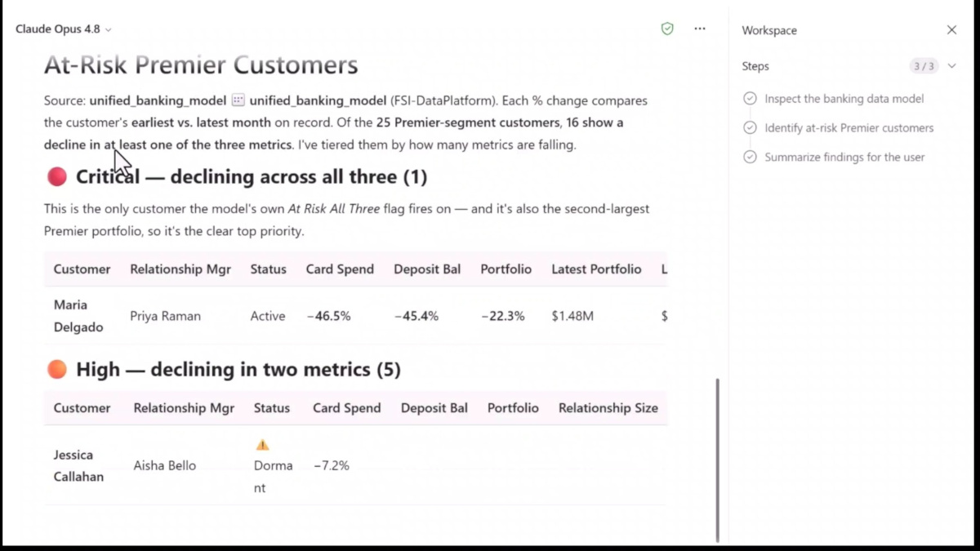Open the three-dot more options menu
980x551 pixels.
[700, 29]
